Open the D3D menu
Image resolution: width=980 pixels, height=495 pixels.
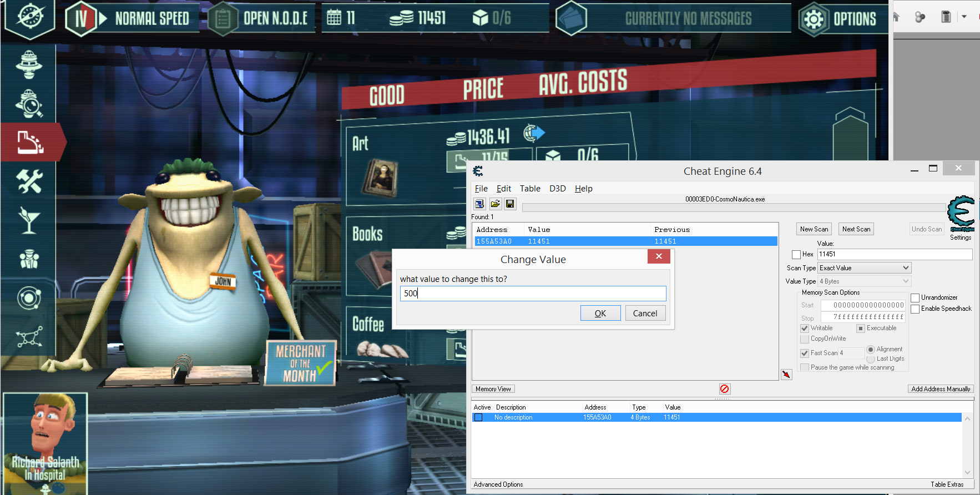pos(557,189)
